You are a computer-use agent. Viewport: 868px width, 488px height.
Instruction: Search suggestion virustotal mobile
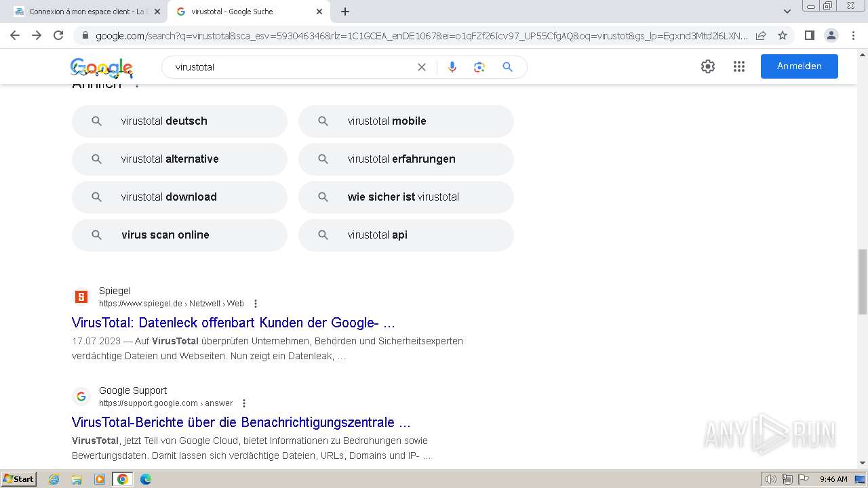point(406,121)
